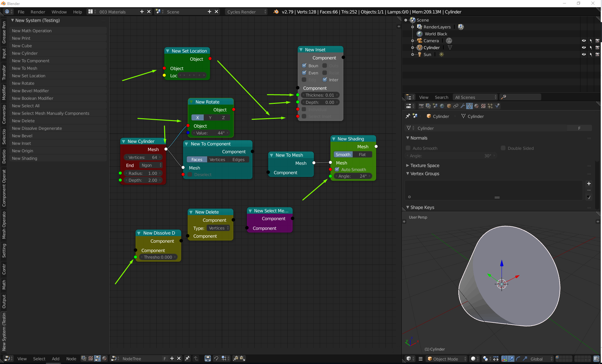Select Flat option in New Shading node

click(362, 154)
